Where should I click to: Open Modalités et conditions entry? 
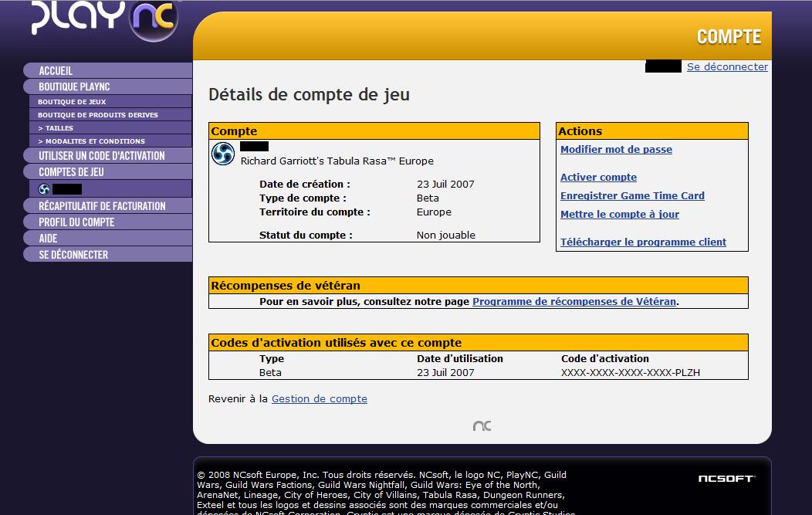tap(111, 141)
